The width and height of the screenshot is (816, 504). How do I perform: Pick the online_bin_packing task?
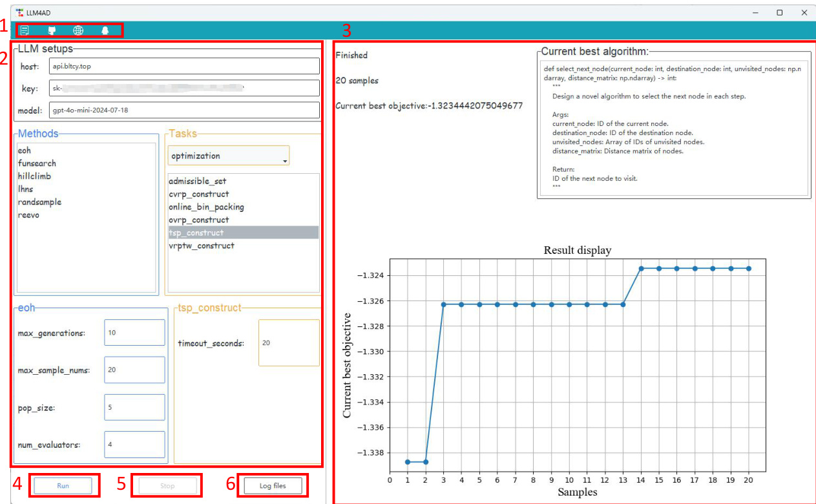(x=206, y=207)
